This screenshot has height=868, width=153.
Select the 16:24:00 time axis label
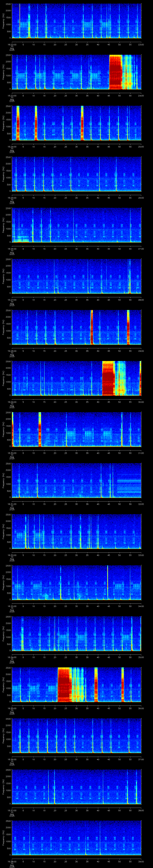tap(12, 147)
